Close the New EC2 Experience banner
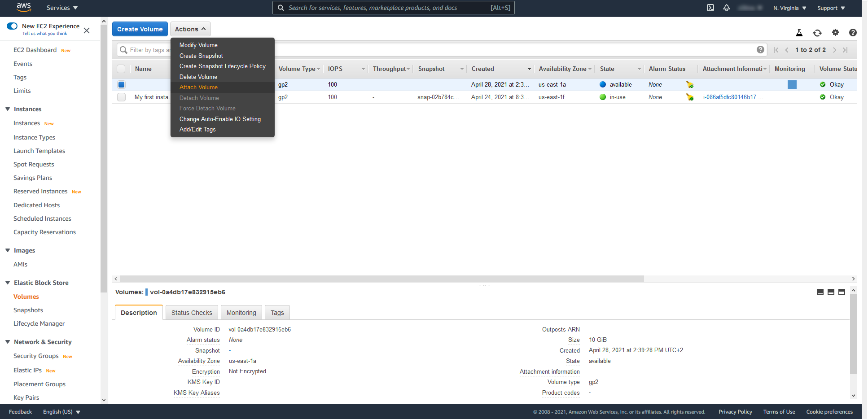The width and height of the screenshot is (868, 419). coord(87,31)
